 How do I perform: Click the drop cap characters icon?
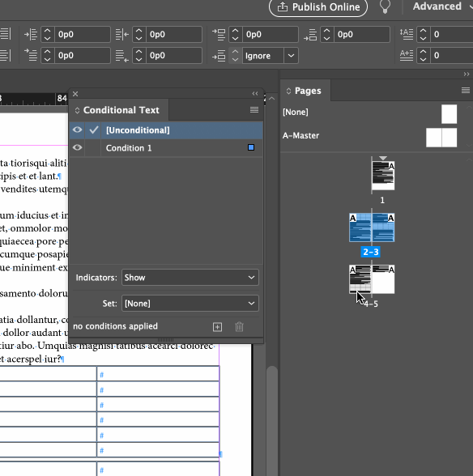tap(407, 55)
